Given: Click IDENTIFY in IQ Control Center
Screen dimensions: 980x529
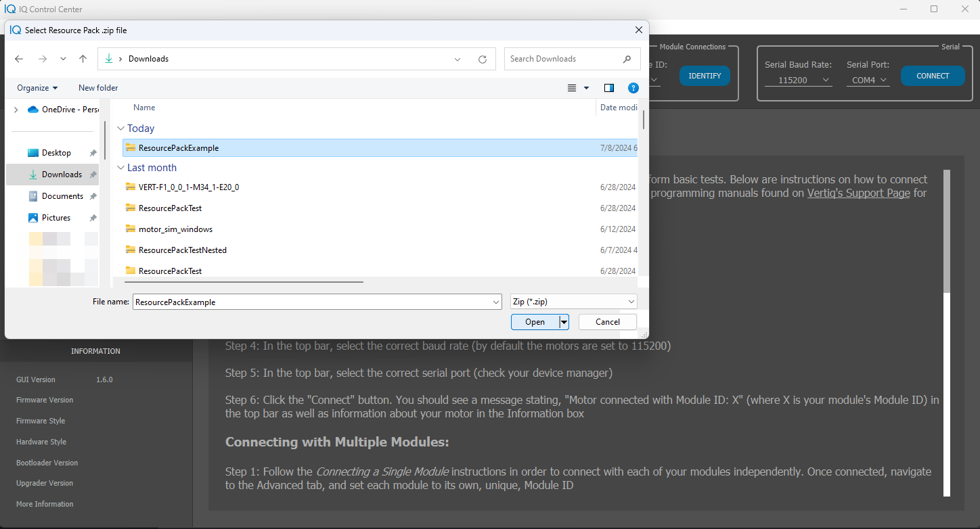Looking at the screenshot, I should tap(705, 76).
